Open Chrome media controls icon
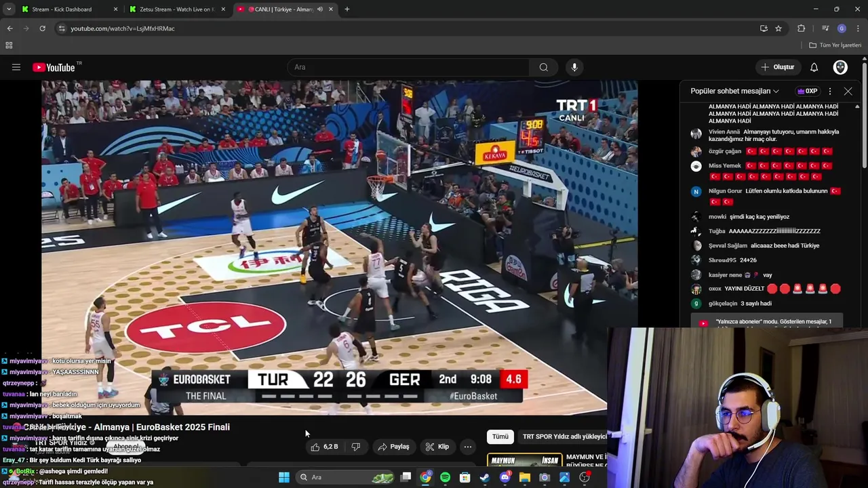This screenshot has width=868, height=488. click(825, 28)
